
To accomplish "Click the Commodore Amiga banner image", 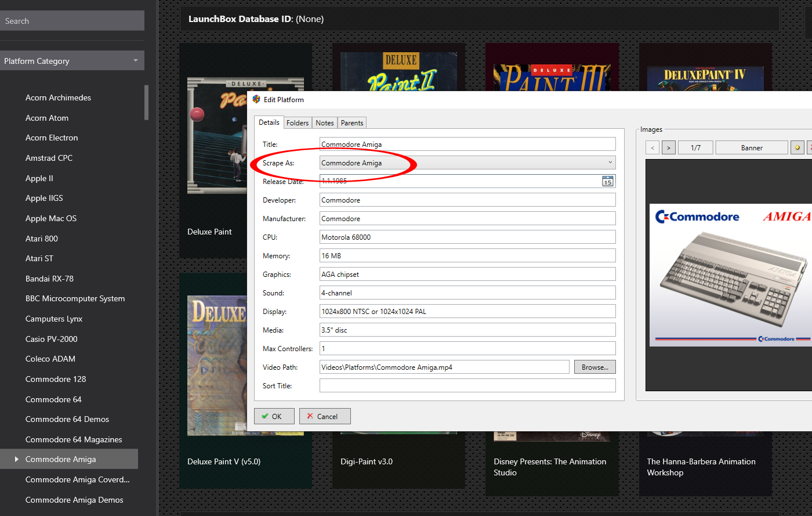I will click(730, 275).
